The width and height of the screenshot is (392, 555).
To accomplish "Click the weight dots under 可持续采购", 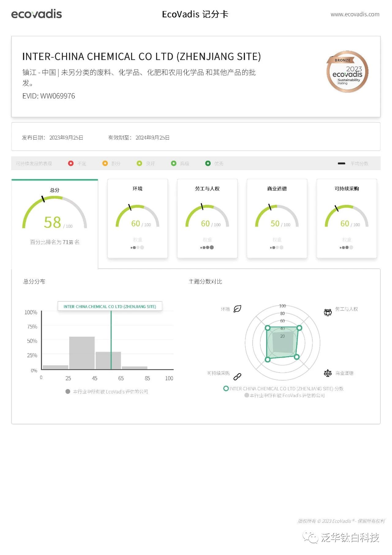I will pos(347,247).
